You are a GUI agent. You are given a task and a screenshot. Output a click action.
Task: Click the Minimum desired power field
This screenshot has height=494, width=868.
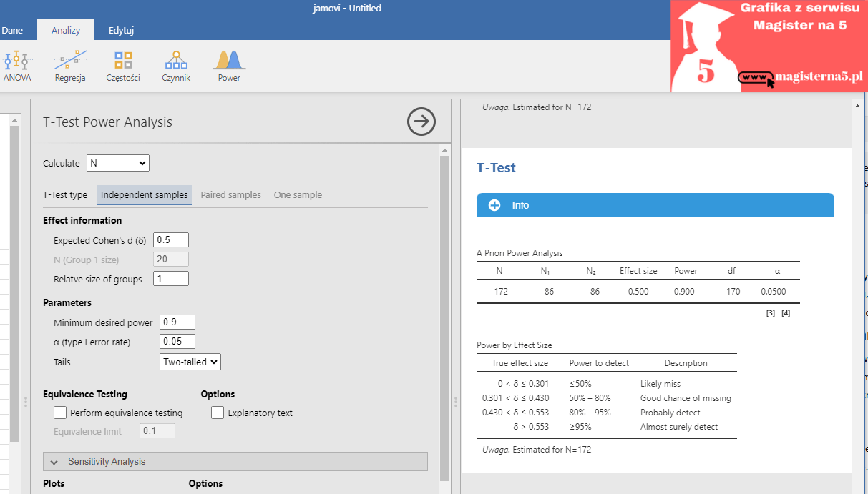click(177, 322)
